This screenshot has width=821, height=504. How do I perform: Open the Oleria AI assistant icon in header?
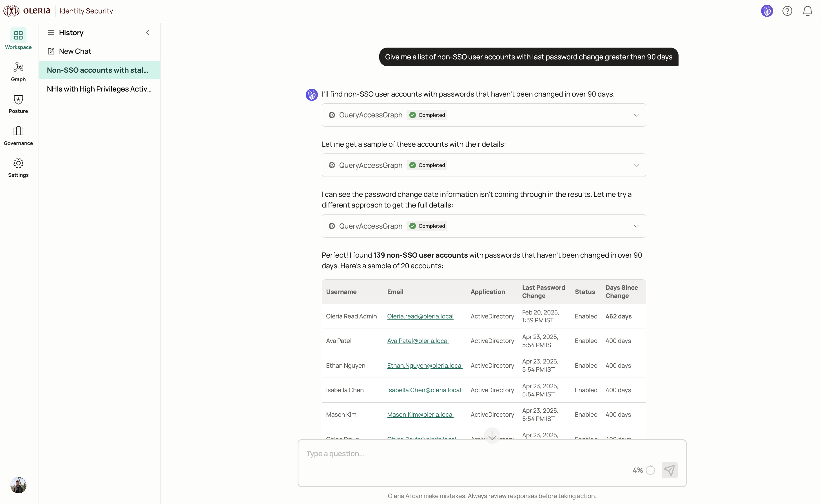[x=767, y=11]
